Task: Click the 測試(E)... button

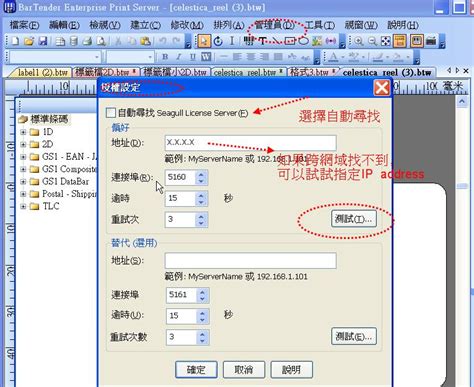Action: 354,336
